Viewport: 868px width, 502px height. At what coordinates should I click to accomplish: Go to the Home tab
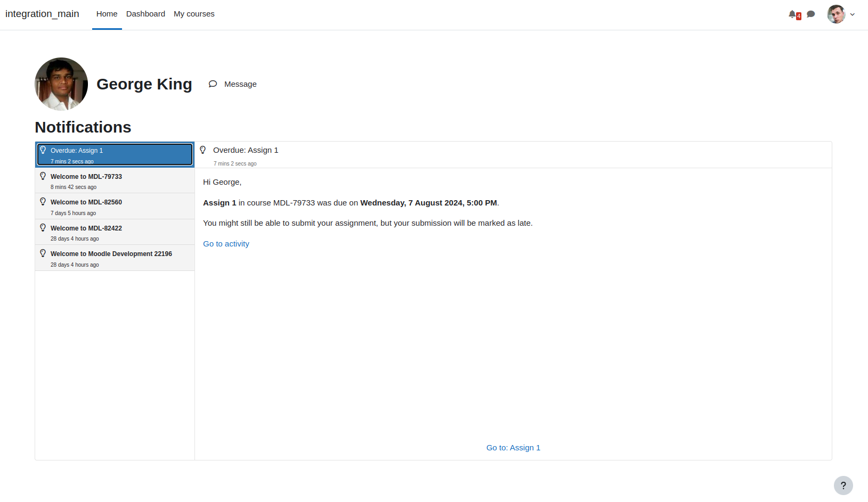tap(107, 14)
